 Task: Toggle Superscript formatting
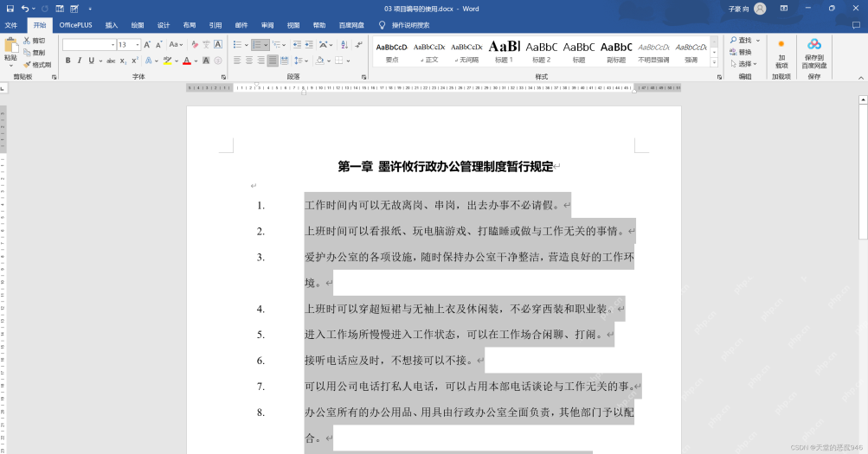click(134, 61)
